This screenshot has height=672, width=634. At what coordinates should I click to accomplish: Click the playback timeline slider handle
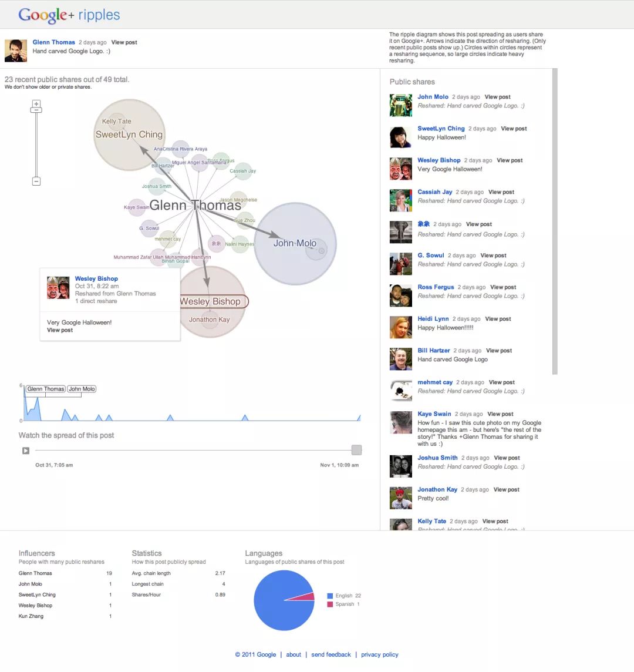point(356,450)
